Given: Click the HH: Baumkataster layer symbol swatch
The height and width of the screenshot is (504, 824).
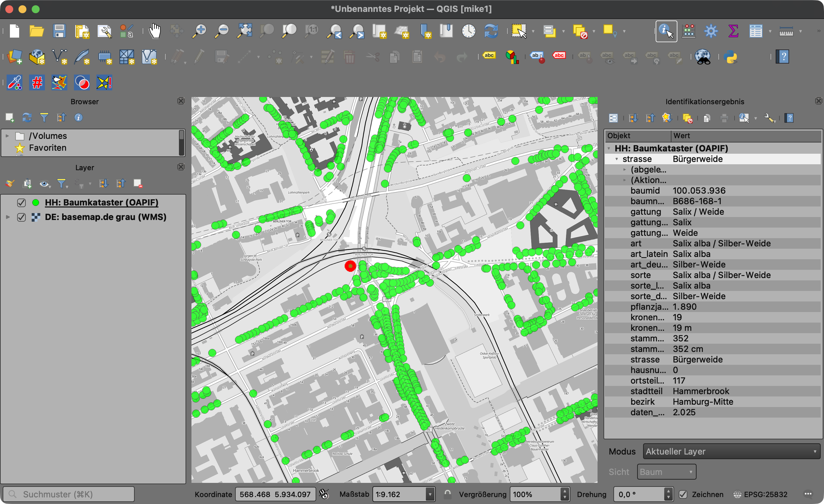Looking at the screenshot, I should pos(36,203).
